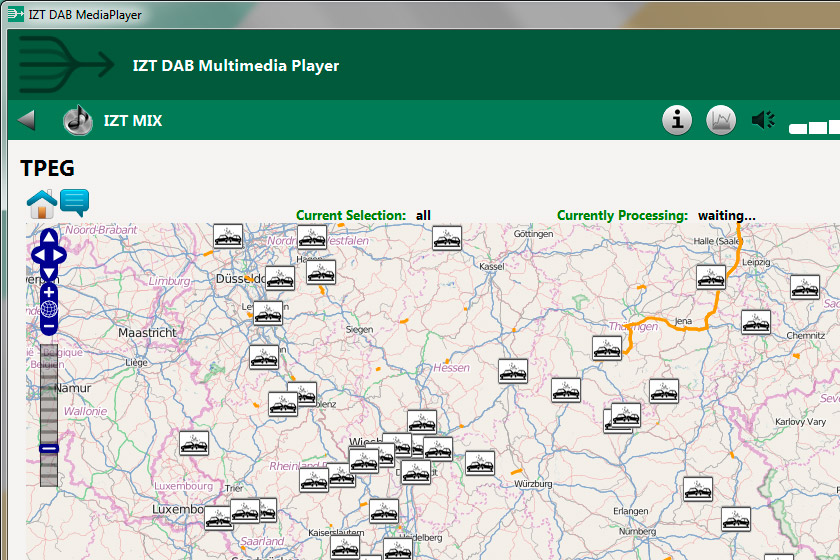Click the IZT DAB MediaPlayer title bar icon
The image size is (840, 560).
point(16,14)
